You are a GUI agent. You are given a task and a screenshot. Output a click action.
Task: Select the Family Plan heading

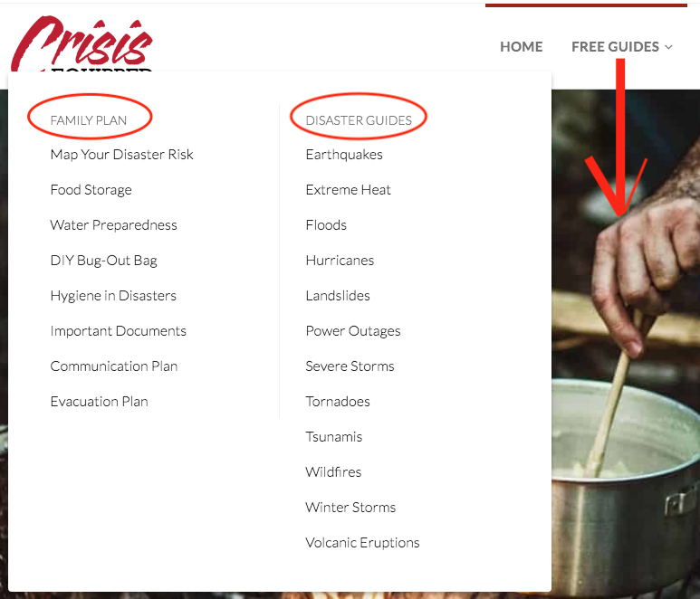(89, 120)
